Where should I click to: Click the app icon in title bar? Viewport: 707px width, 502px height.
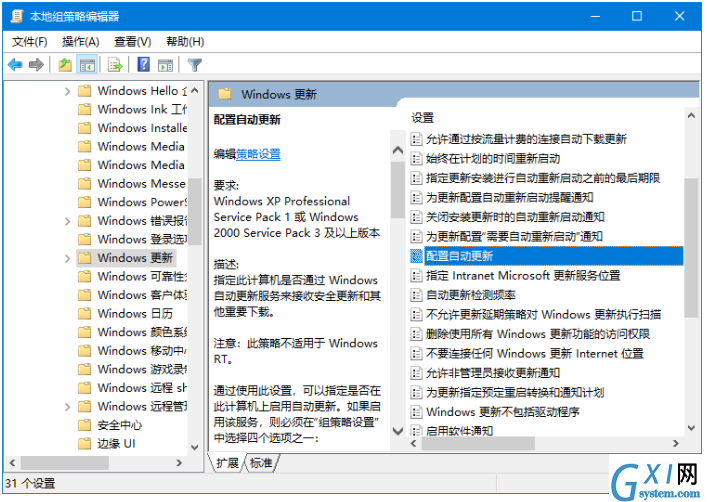pyautogui.click(x=17, y=16)
